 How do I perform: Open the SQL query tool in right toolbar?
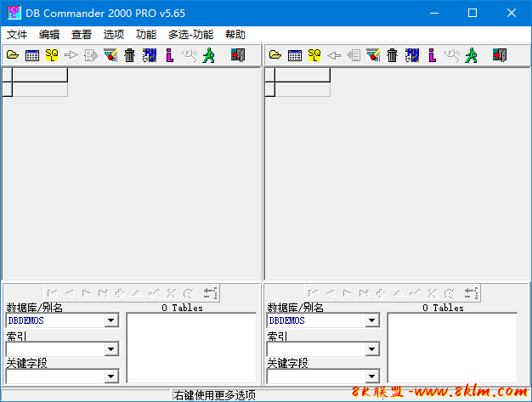click(x=314, y=55)
